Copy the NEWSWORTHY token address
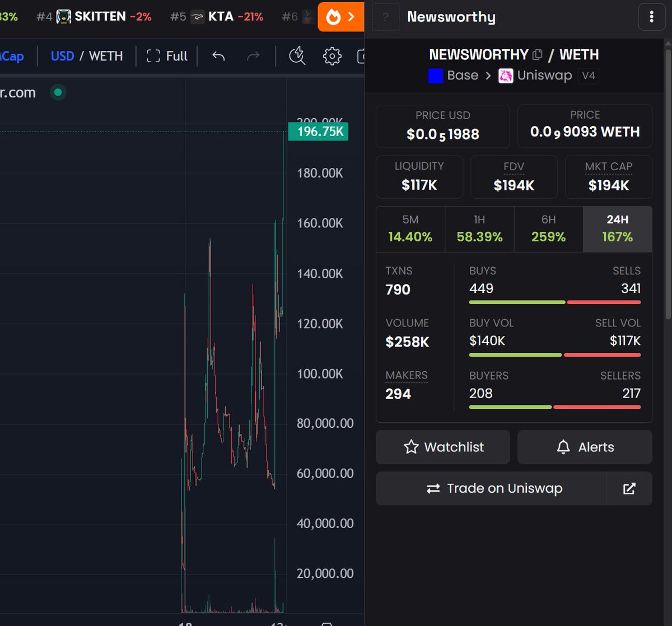Image resolution: width=672 pixels, height=626 pixels. click(x=538, y=55)
